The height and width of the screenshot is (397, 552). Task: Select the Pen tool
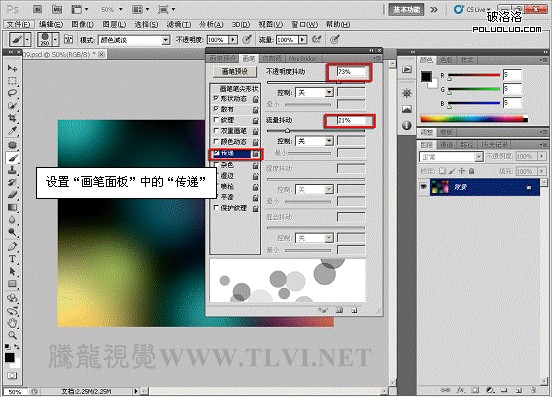click(x=12, y=247)
